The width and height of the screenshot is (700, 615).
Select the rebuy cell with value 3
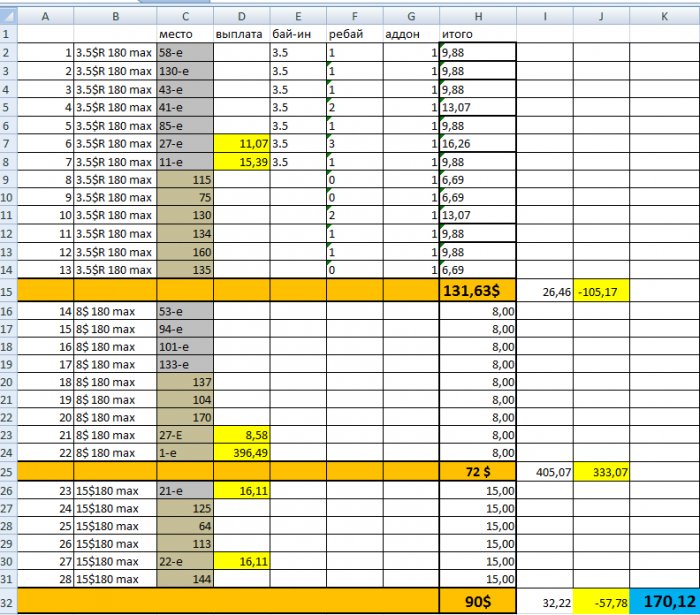pos(354,144)
